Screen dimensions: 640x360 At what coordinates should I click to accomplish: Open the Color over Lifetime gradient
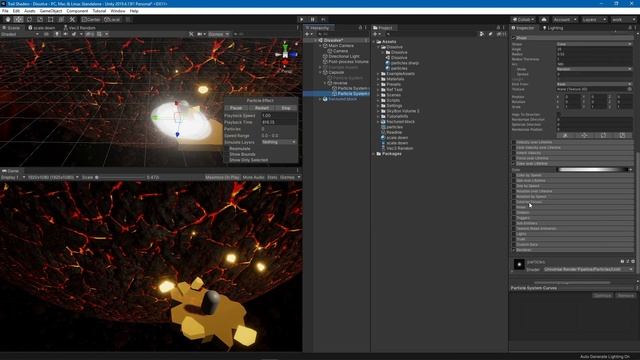[594, 169]
